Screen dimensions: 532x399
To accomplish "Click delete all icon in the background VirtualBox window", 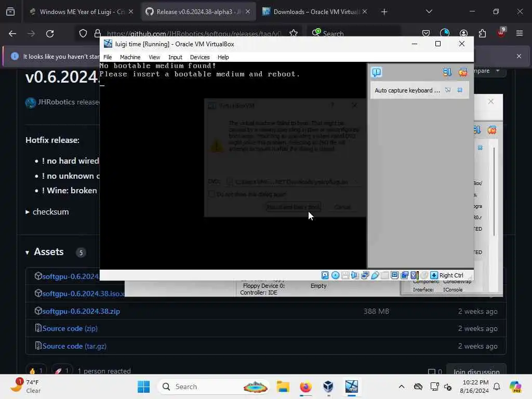I will 491,129.
